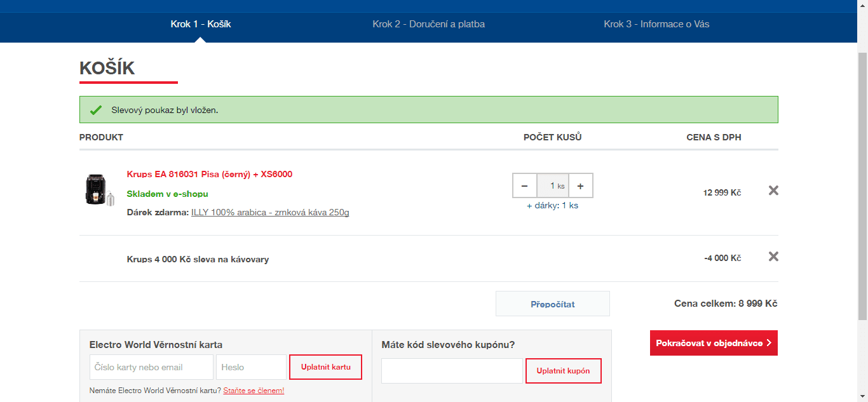
Task: Click the + dárky: 1 ks text
Action: (553, 205)
